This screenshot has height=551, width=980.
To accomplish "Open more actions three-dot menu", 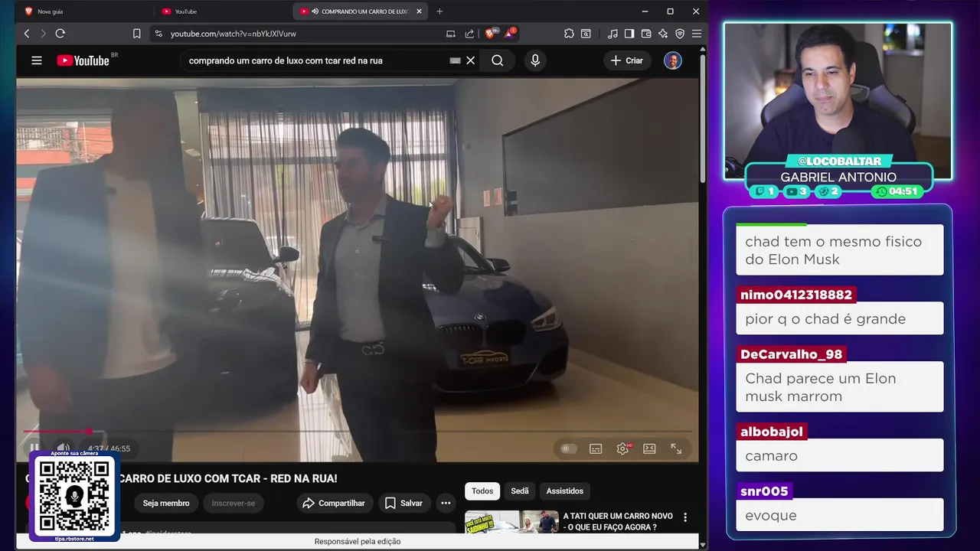I will pyautogui.click(x=446, y=503).
